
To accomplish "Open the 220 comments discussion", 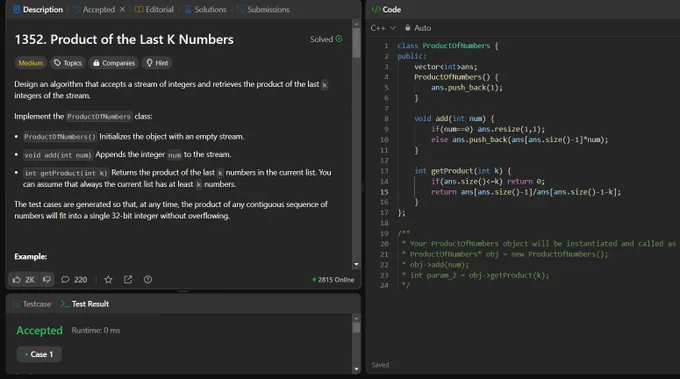I will click(x=74, y=280).
